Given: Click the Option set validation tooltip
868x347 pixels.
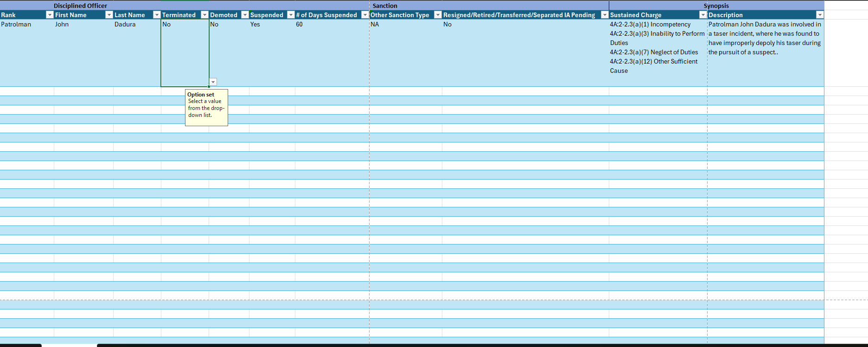Looking at the screenshot, I should point(206,108).
